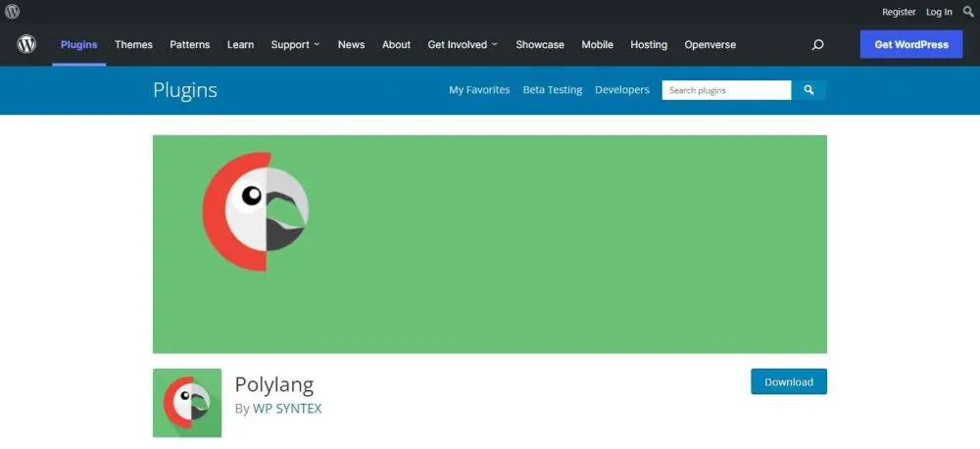Focus the Search plugins input field
980x449 pixels.
click(x=725, y=90)
